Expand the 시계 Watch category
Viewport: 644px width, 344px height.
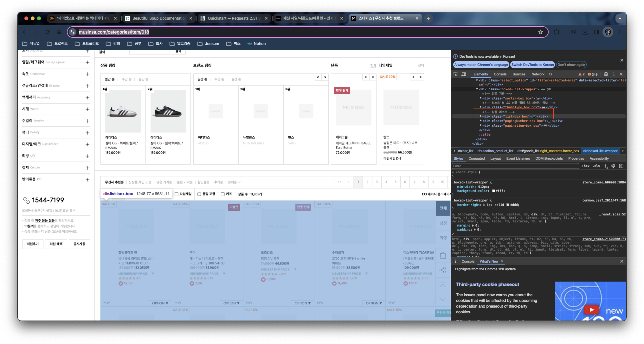(x=87, y=109)
